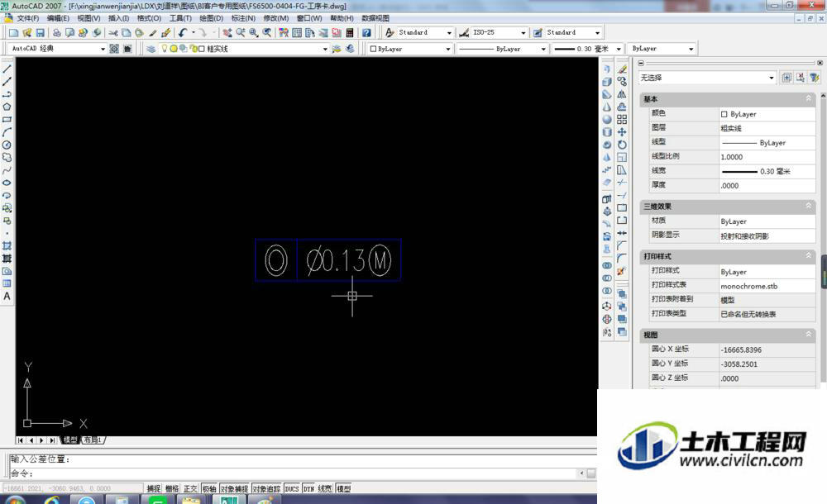This screenshot has width=827, height=504.
Task: Select the Multiline Text A tool
Action: pos(7,297)
